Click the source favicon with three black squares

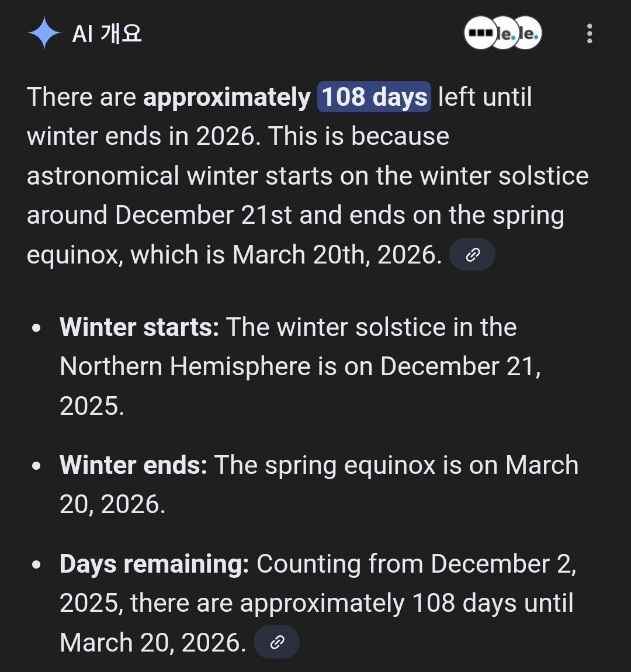point(480,33)
